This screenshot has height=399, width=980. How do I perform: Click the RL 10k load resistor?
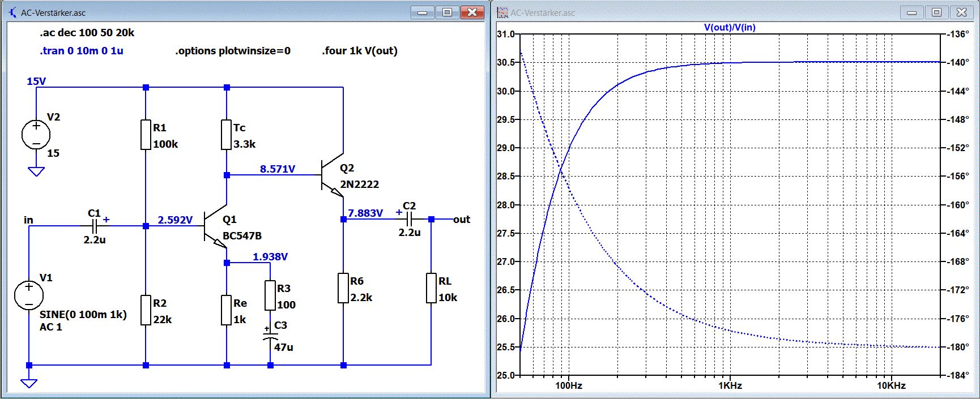(431, 288)
